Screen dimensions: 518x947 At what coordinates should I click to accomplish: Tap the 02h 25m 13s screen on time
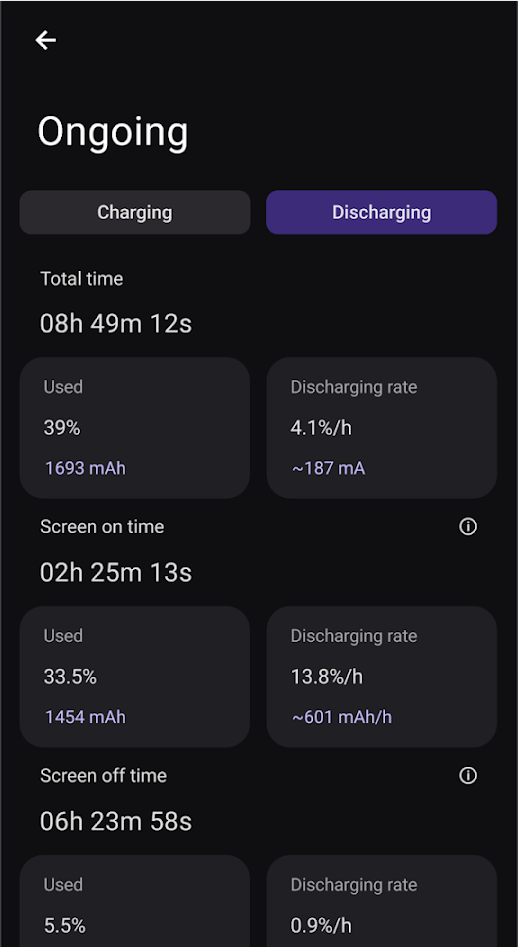116,573
